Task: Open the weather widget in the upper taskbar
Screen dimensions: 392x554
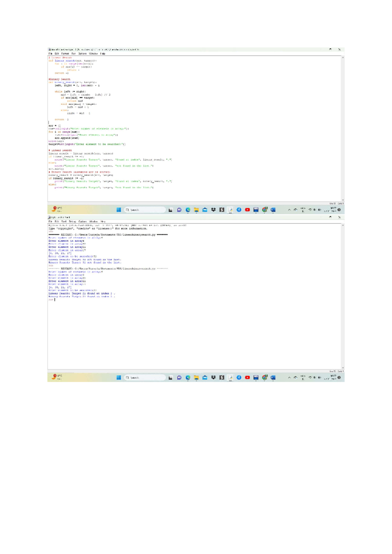Action: pyautogui.click(x=57, y=209)
